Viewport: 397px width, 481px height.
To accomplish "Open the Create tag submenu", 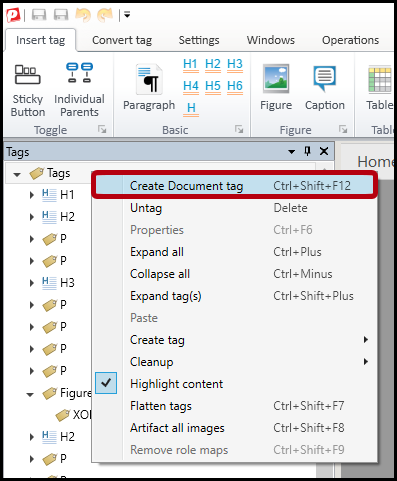I will point(234,340).
